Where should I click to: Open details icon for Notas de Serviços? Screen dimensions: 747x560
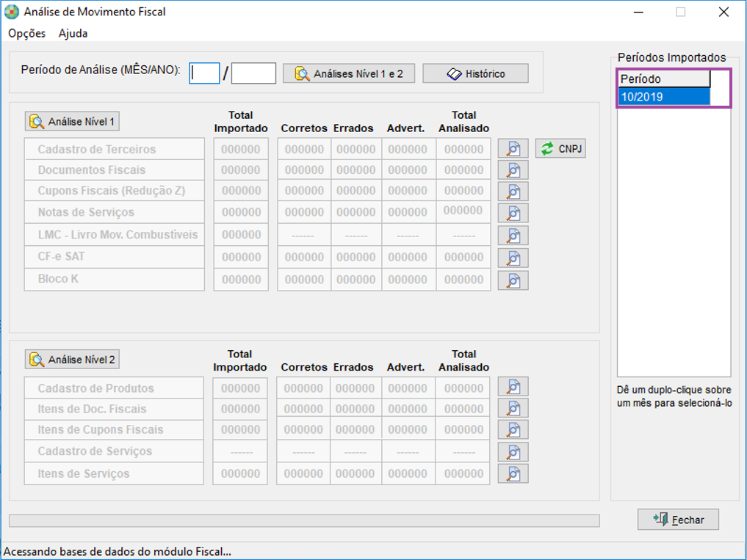point(513,213)
